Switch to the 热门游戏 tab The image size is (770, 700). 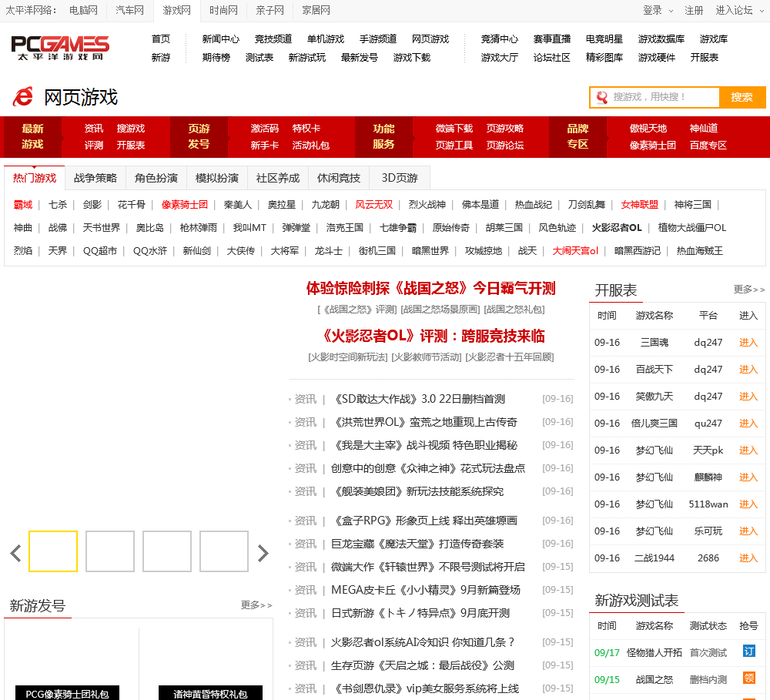(35, 178)
